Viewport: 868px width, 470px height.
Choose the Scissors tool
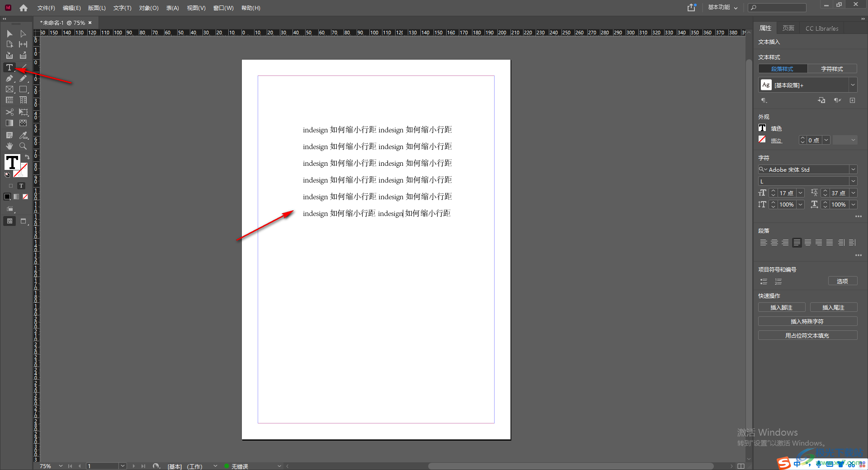(x=9, y=112)
